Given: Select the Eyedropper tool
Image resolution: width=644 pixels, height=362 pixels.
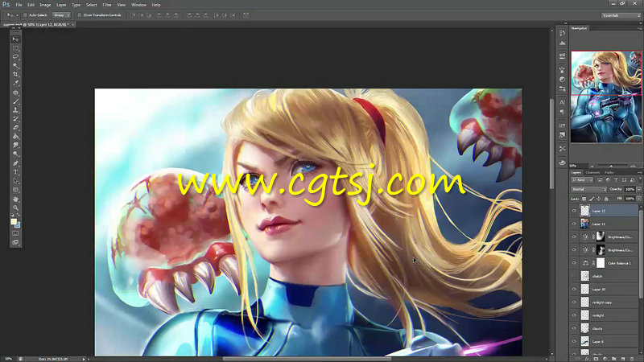Looking at the screenshot, I should pos(15,83).
